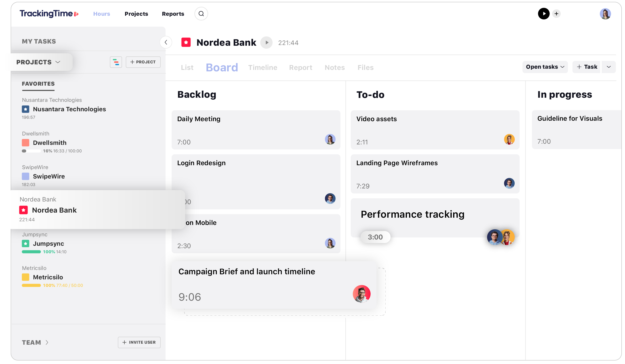Click the Add Project button
The width and height of the screenshot is (625, 364).
(x=143, y=62)
